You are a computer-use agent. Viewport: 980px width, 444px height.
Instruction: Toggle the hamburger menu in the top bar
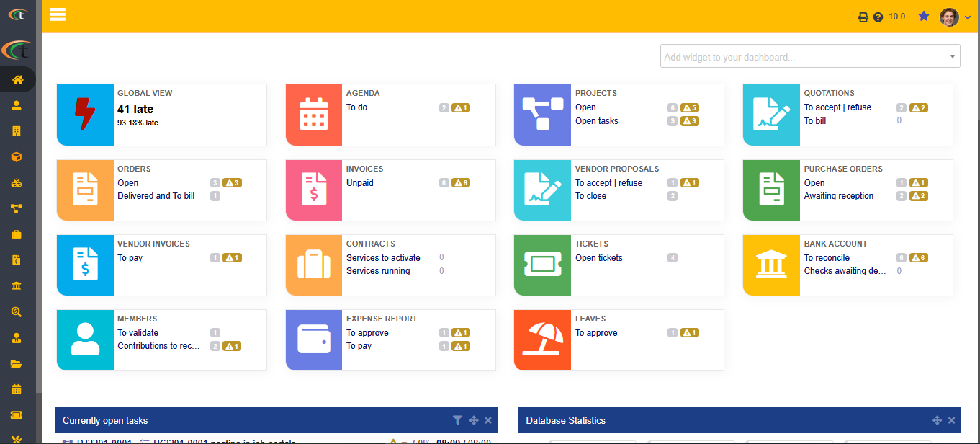[x=58, y=15]
